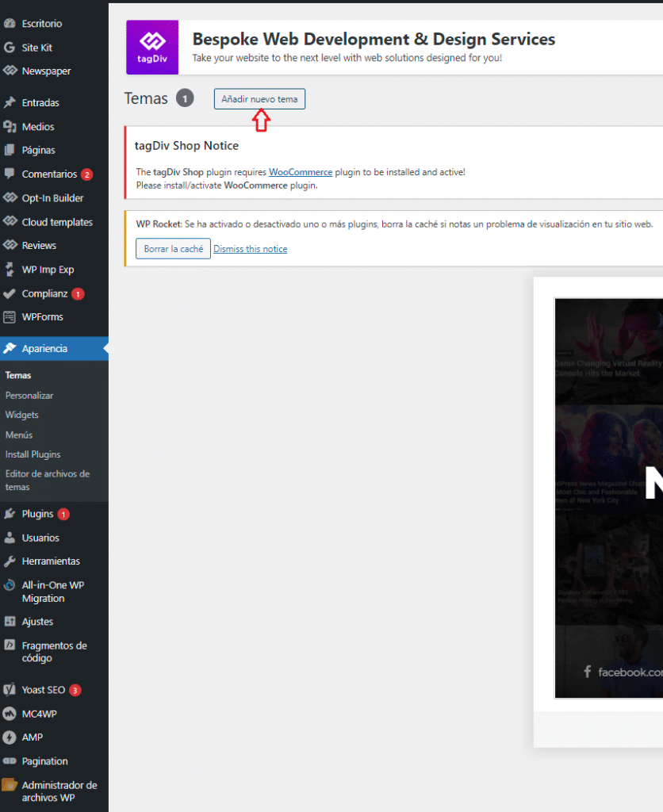Click the Añadir nuevo tema button

[x=259, y=99]
